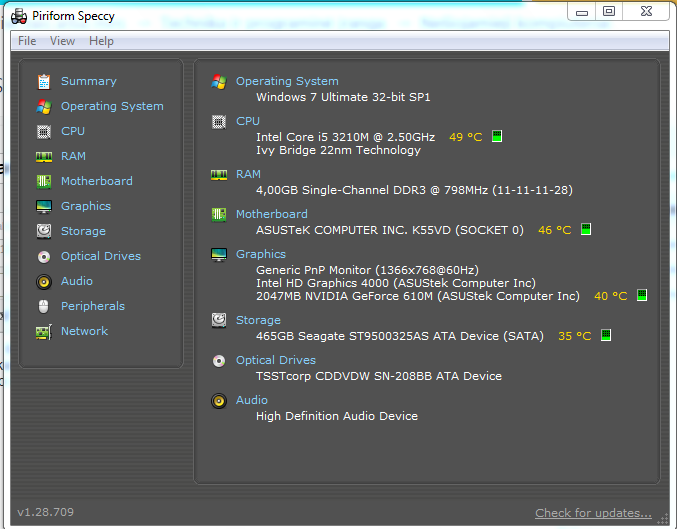
Task: Click the Operating System Windows flag sidebar icon
Action: [x=44, y=106]
